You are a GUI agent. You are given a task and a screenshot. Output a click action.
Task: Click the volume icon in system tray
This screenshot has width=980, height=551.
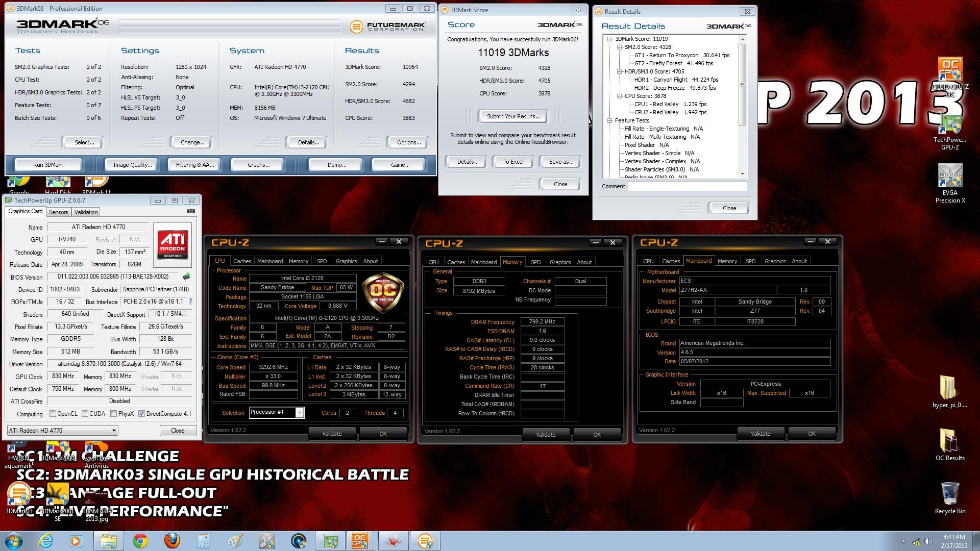coord(928,541)
